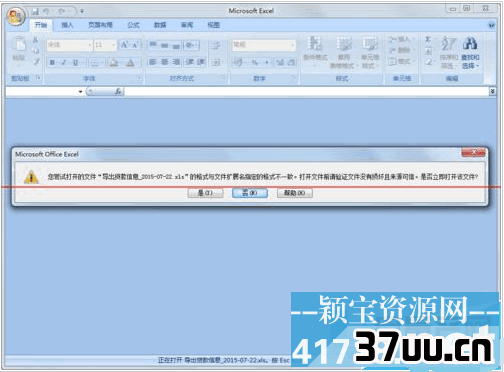Click the Save icon in quick access toolbar
Image resolution: width=504 pixels, height=372 pixels.
click(x=35, y=12)
